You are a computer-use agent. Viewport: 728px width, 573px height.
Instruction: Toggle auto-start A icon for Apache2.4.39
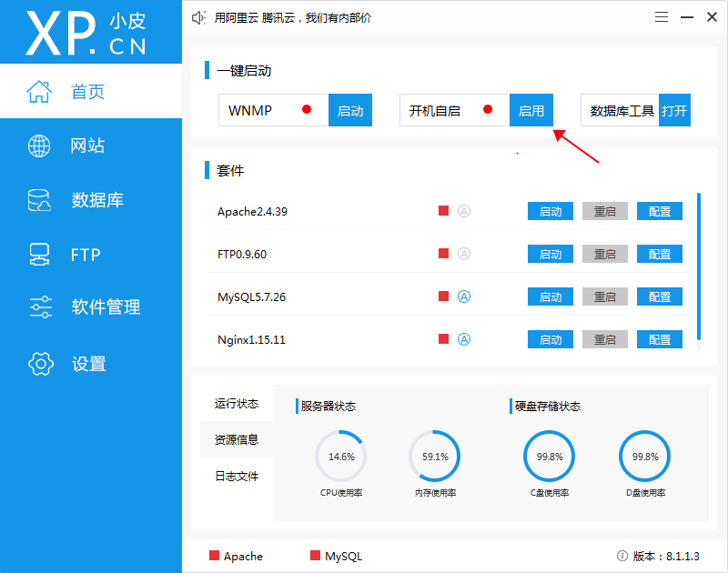tap(464, 211)
